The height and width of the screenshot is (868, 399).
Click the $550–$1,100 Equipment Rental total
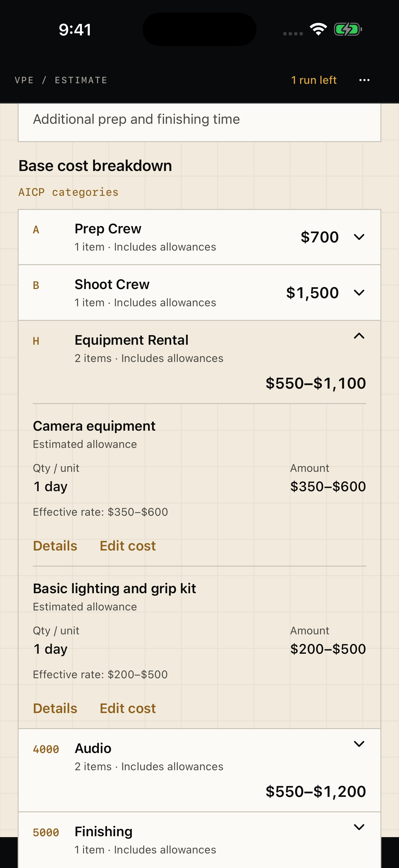point(316,383)
